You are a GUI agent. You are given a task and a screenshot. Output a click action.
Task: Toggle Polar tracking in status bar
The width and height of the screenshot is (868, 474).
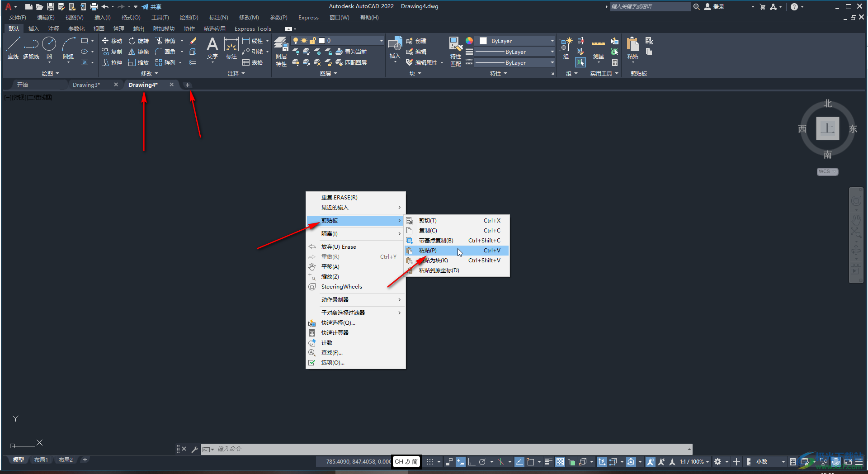pyautogui.click(x=482, y=462)
